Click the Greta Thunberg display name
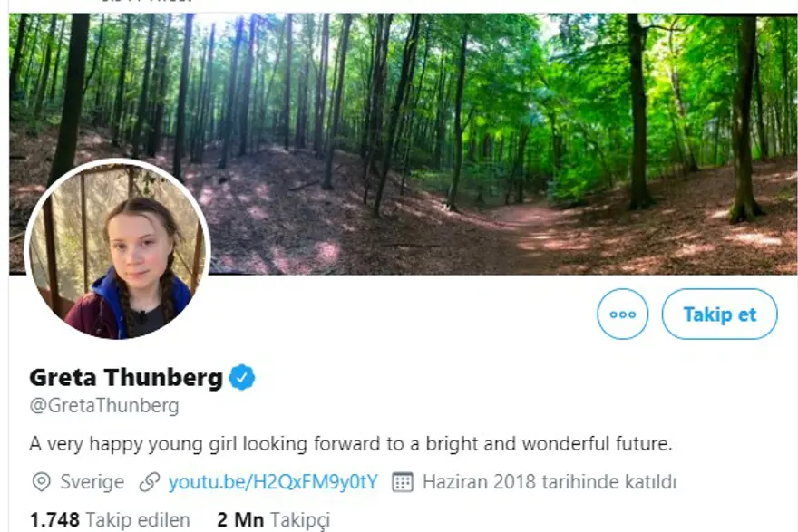Image resolution: width=798 pixels, height=532 pixels. pyautogui.click(x=126, y=377)
